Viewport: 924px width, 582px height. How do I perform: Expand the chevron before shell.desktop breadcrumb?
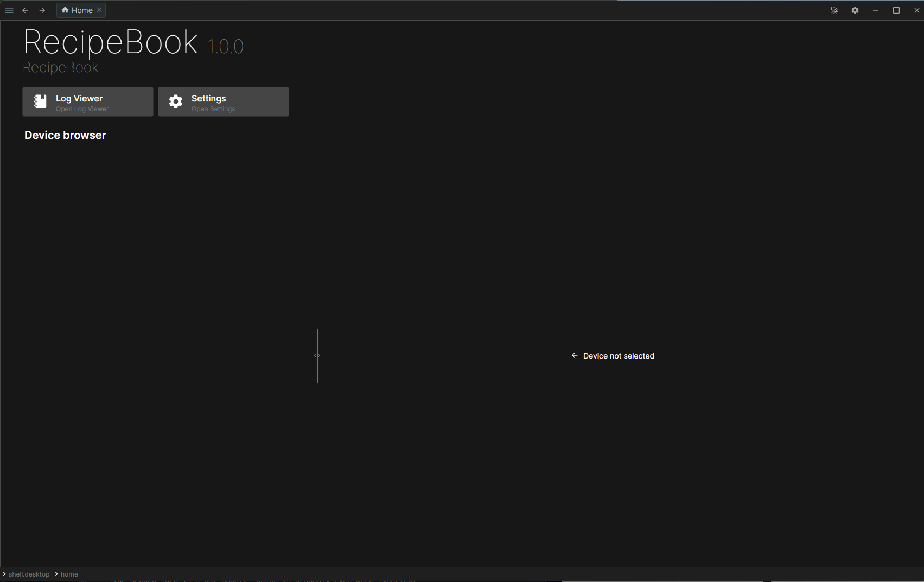4,574
